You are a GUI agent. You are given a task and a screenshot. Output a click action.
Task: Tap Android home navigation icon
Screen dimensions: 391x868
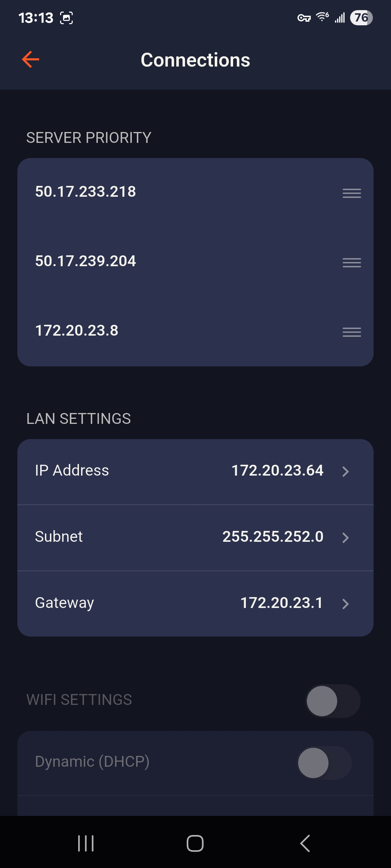[x=195, y=843]
